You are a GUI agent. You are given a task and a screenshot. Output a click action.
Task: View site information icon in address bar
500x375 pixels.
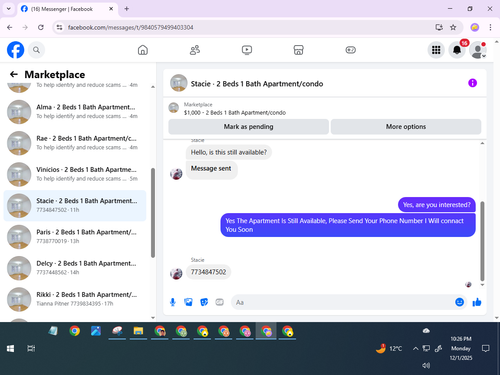[59, 27]
